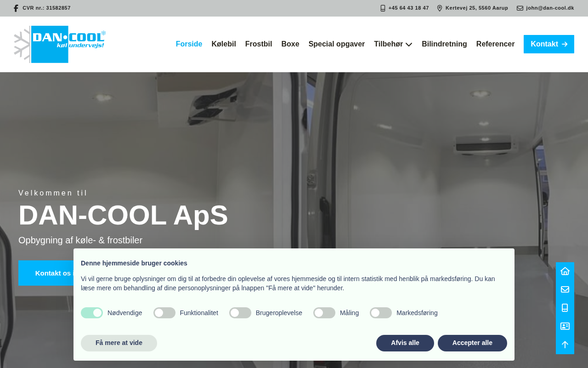Click the email john@dan-cool.dk
This screenshot has height=368, width=588.
pyautogui.click(x=550, y=8)
